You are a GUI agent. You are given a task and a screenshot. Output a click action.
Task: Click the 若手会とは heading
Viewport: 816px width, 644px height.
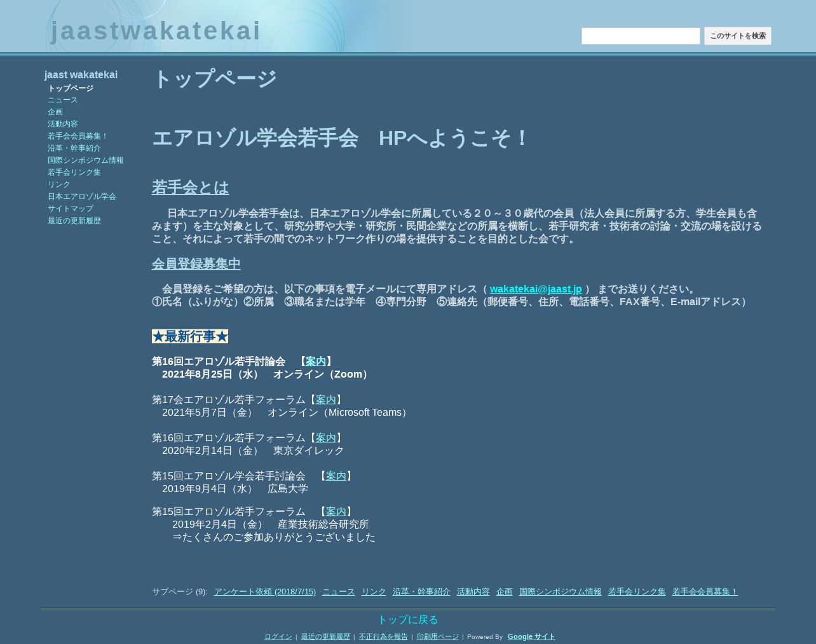point(190,188)
